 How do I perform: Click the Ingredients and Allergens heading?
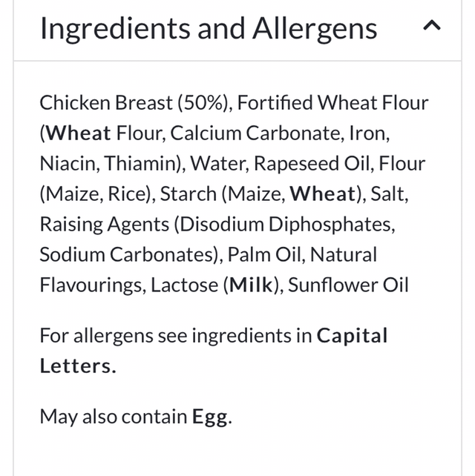tap(209, 28)
